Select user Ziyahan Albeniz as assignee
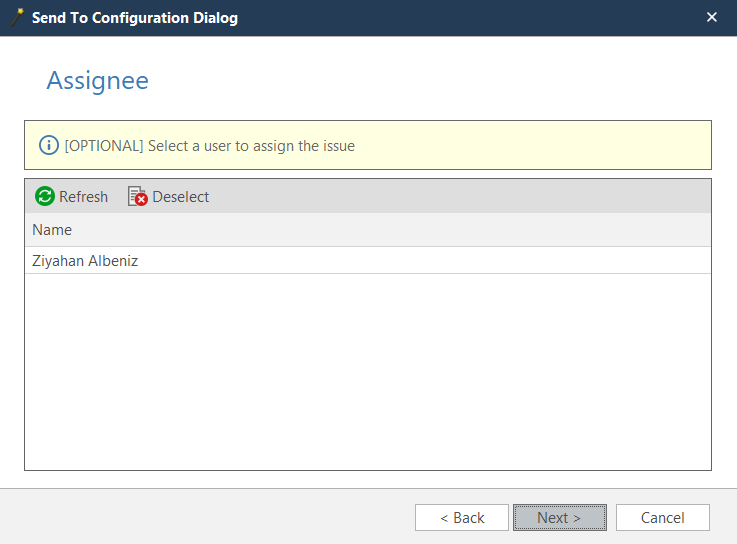 click(x=84, y=261)
